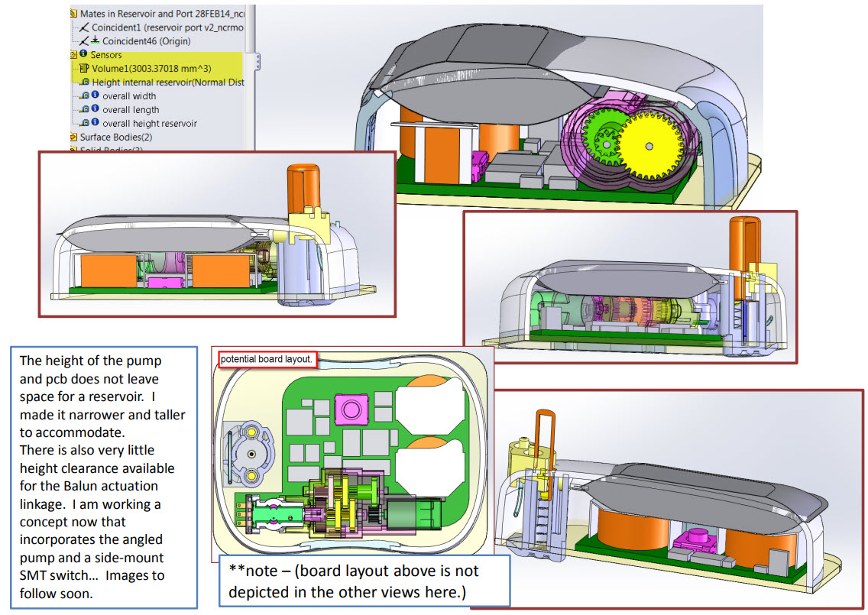Click the grey motor cylinder on board layout
868x615 pixels.
point(413,513)
